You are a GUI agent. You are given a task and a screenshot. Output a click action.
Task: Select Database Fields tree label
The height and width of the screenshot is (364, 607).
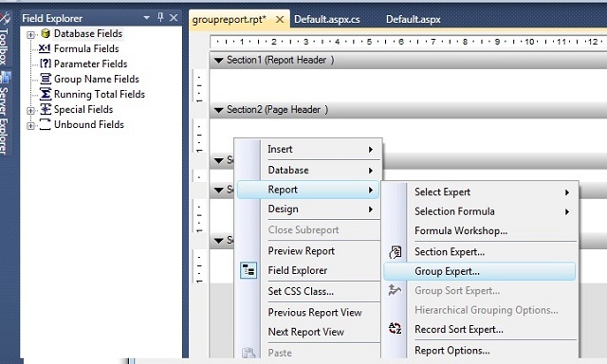88,33
